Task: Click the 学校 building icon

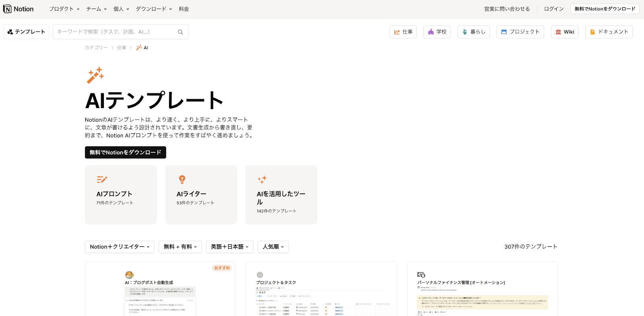Action: click(x=431, y=32)
